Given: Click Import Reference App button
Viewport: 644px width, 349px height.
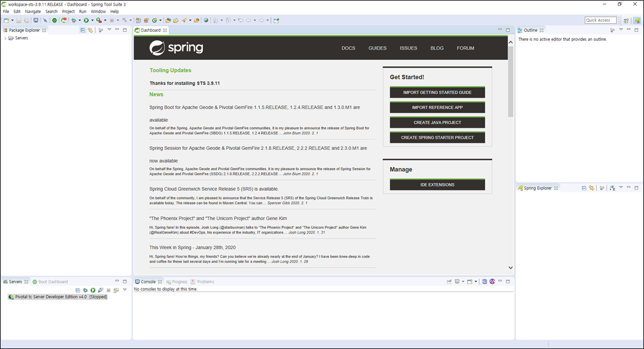Looking at the screenshot, I should click(x=437, y=107).
